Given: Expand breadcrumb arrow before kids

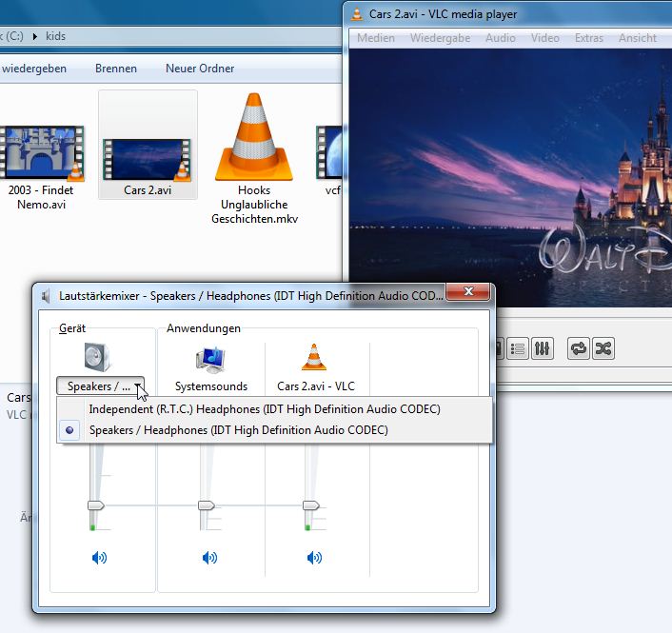Looking at the screenshot, I should click(35, 36).
